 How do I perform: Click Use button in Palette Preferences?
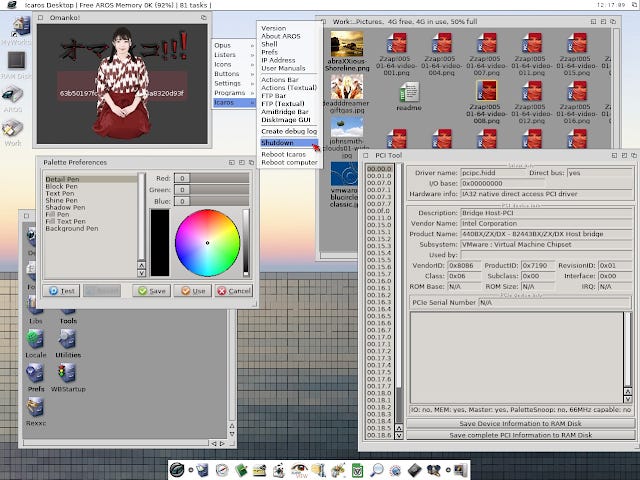[x=193, y=291]
